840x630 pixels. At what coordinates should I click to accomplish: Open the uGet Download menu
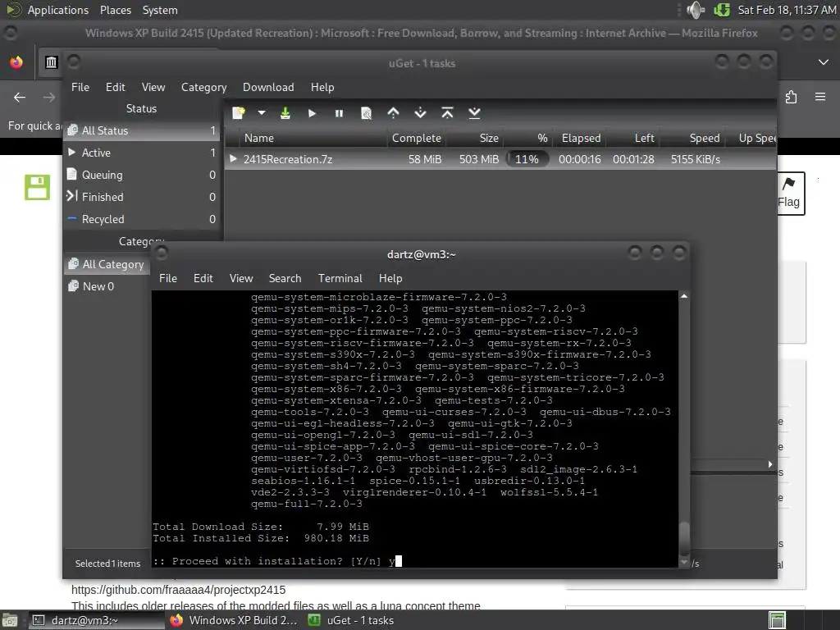[268, 87]
